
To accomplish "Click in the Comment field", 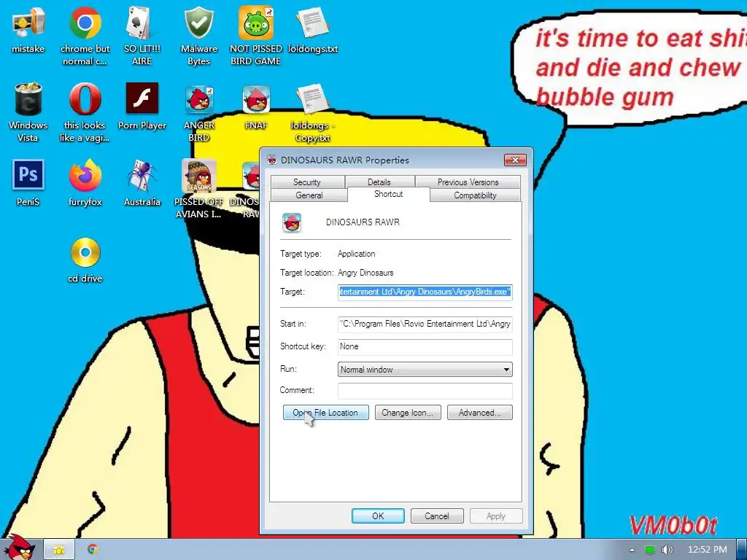I will click(x=425, y=391).
